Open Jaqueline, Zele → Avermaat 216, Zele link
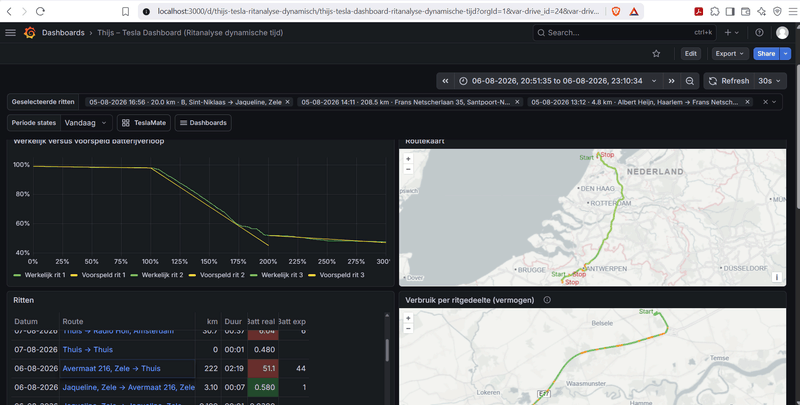 click(x=129, y=387)
